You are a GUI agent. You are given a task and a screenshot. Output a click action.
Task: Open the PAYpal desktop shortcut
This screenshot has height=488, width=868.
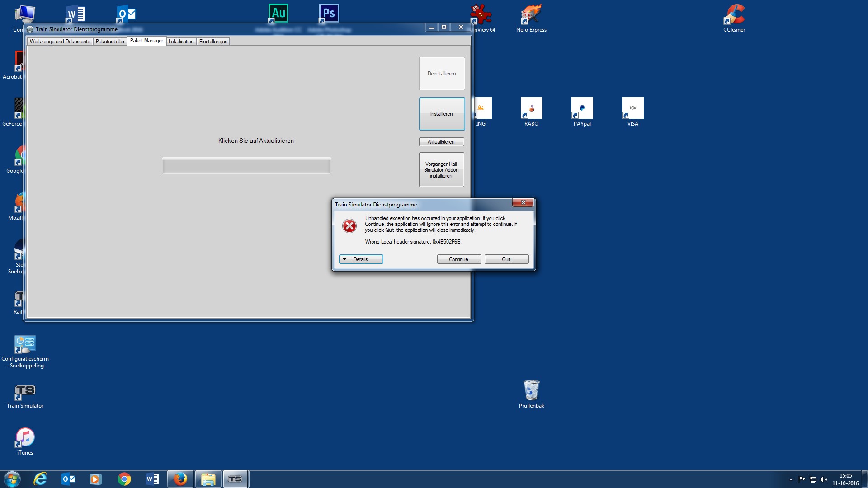[582, 109]
